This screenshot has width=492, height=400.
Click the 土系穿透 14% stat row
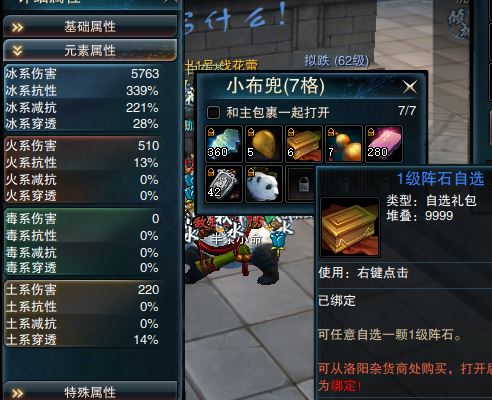click(x=82, y=340)
